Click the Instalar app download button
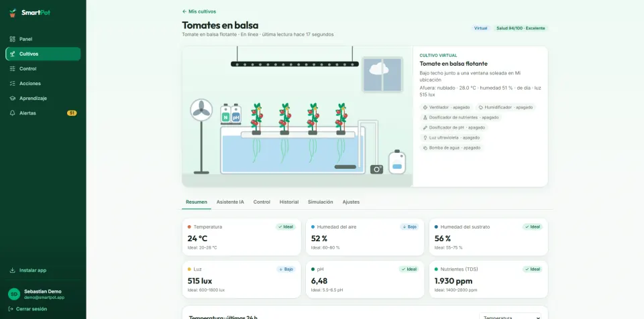 pos(43,270)
